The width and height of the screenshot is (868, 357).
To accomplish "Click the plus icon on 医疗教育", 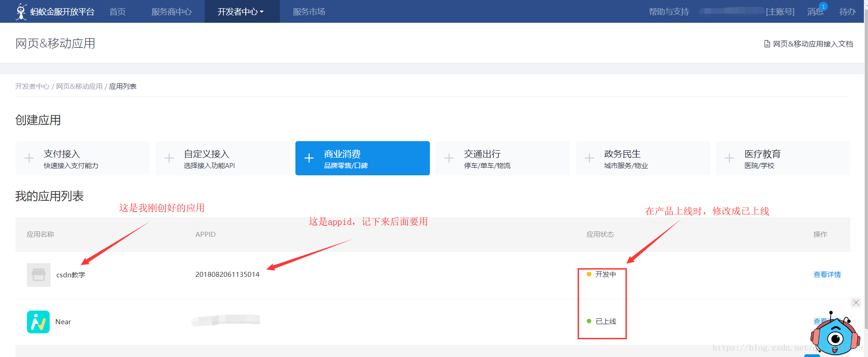I will 729,158.
